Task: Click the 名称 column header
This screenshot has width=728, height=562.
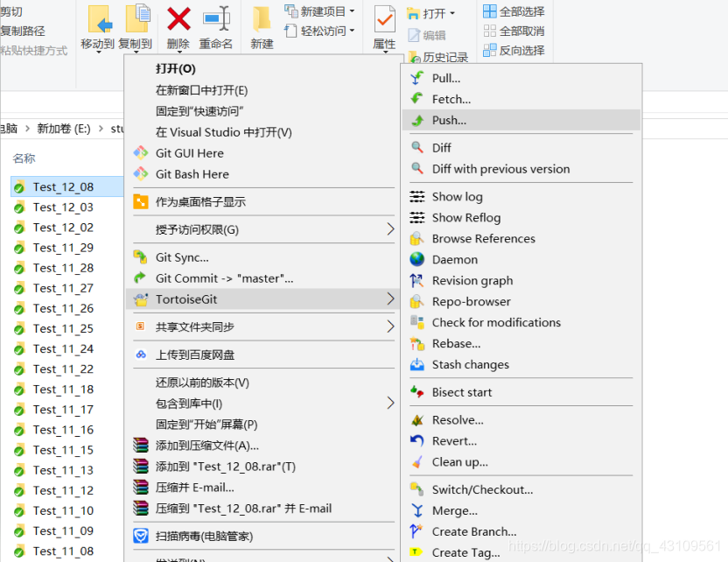Action: [24, 158]
